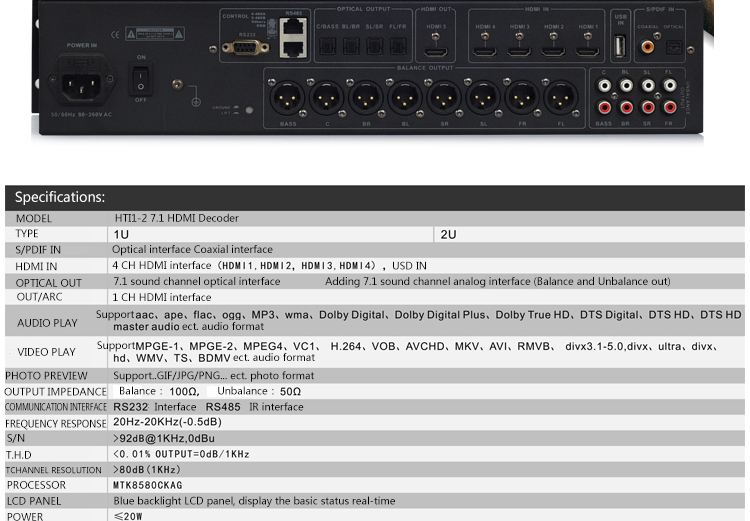Click the HDMI 4 input port
The image size is (750, 521).
click(485, 51)
